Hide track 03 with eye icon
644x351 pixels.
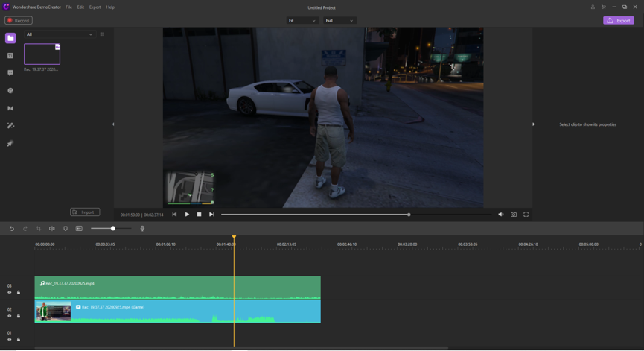[10, 293]
